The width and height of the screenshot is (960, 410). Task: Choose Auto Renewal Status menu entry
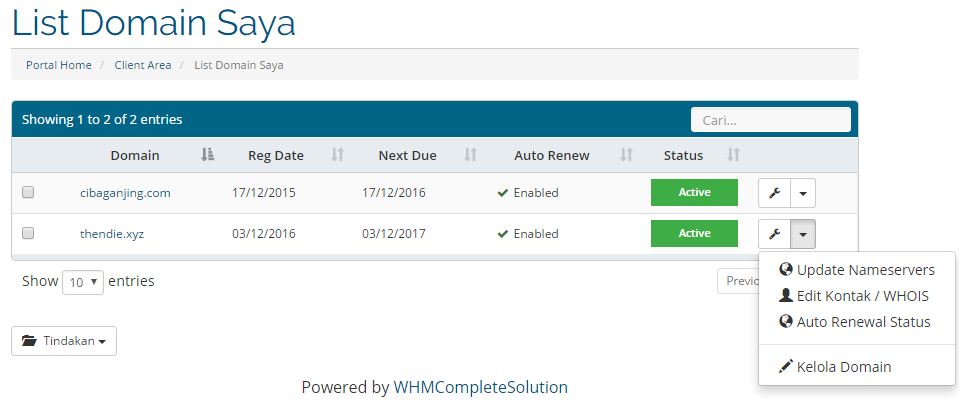863,322
